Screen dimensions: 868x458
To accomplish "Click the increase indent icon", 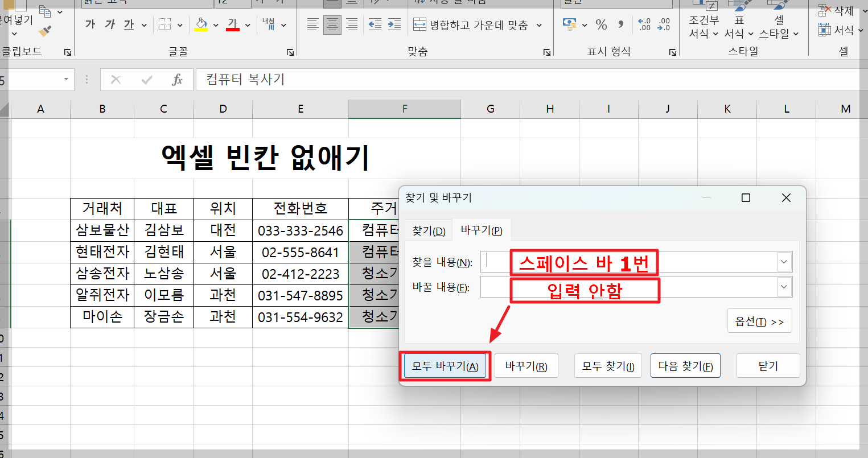I will (x=395, y=24).
